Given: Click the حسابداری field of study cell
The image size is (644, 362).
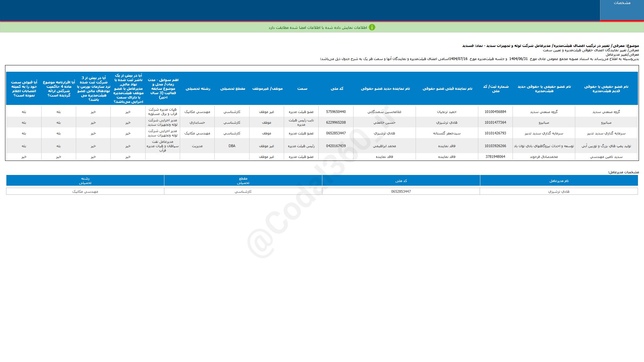Looking at the screenshot, I should [x=197, y=122].
